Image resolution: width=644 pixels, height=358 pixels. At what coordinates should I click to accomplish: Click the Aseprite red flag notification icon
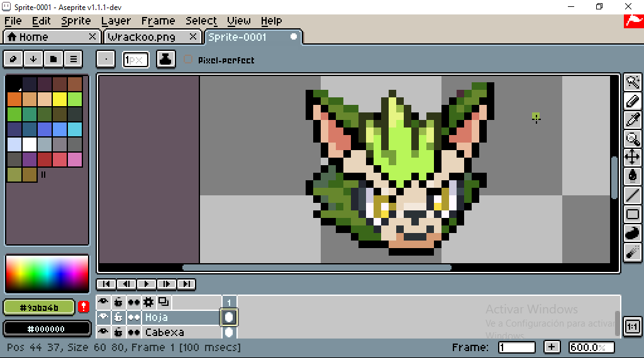pyautogui.click(x=634, y=21)
